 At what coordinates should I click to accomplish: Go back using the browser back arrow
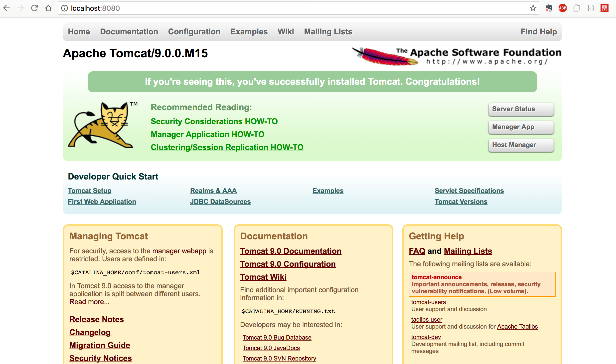click(x=7, y=8)
